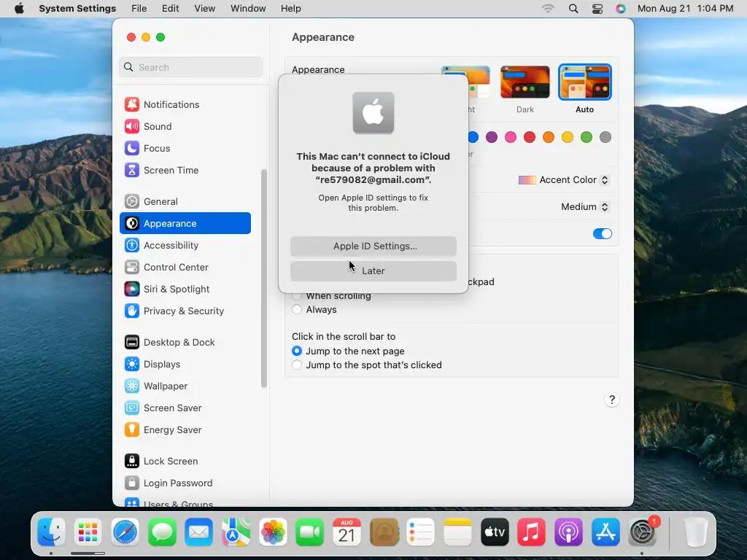Image resolution: width=747 pixels, height=560 pixels.
Task: Open Finder from the Dock
Action: click(x=51, y=532)
